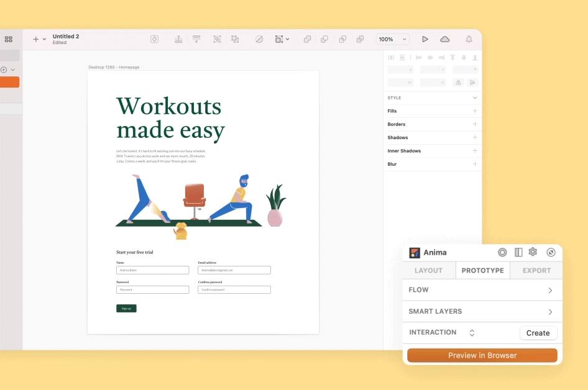Click the Create Symbol toolbar icon
This screenshot has width=588, height=390.
click(155, 39)
